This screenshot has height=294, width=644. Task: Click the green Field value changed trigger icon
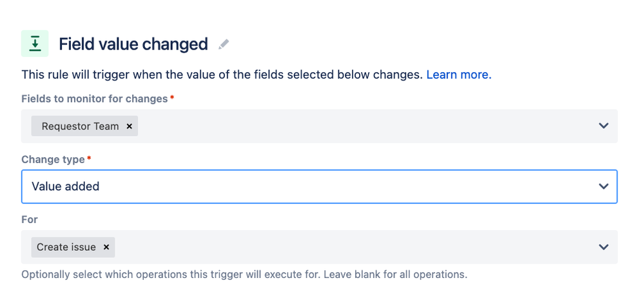coord(35,44)
